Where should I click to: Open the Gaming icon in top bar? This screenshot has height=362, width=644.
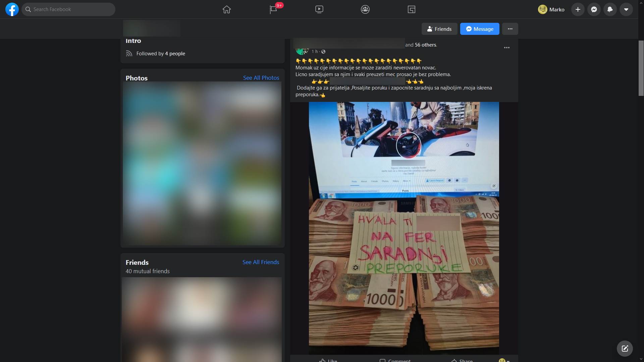[412, 9]
